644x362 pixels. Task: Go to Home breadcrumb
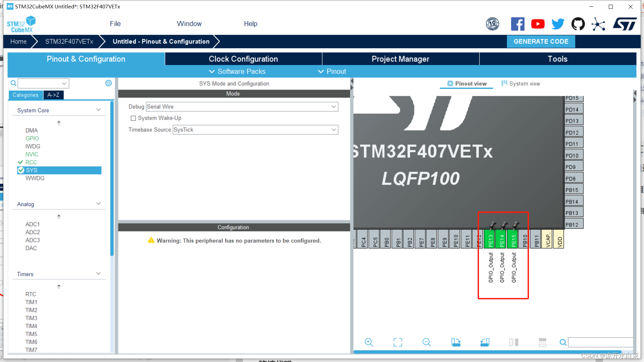(x=18, y=42)
